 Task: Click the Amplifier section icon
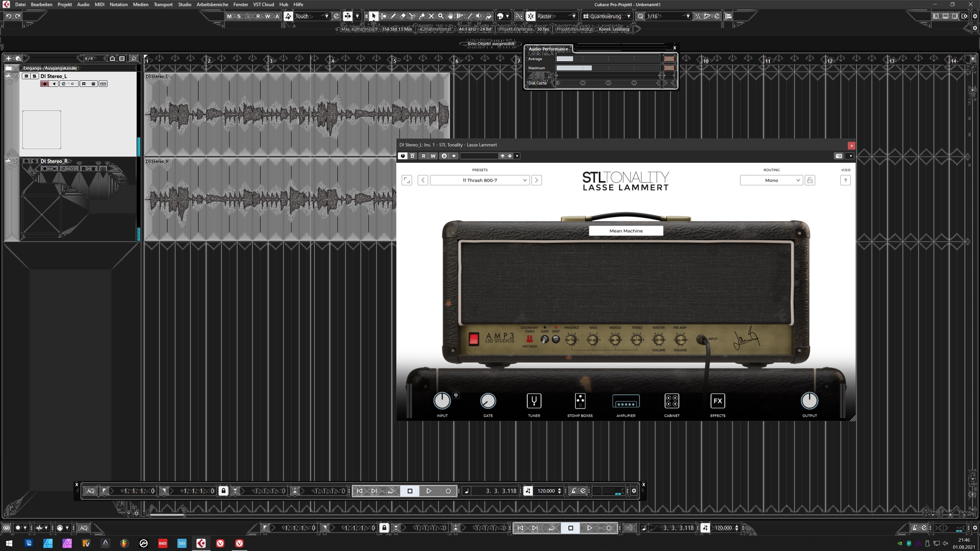(x=626, y=401)
